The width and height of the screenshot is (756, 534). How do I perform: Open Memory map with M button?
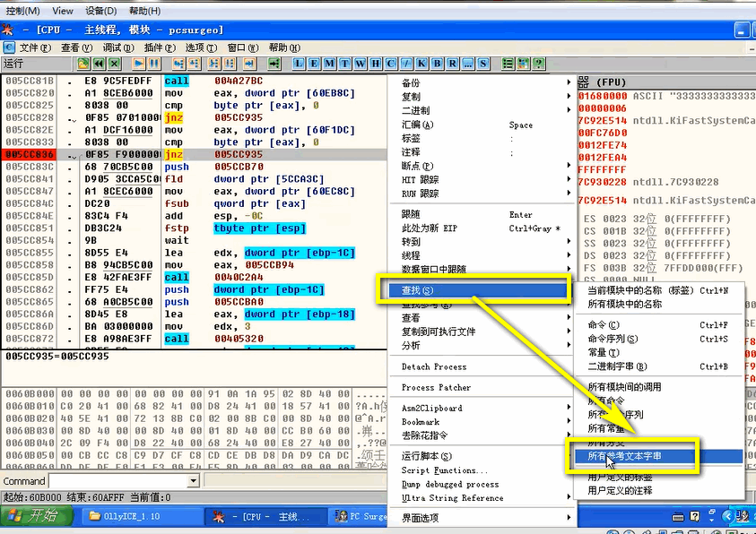[330, 64]
